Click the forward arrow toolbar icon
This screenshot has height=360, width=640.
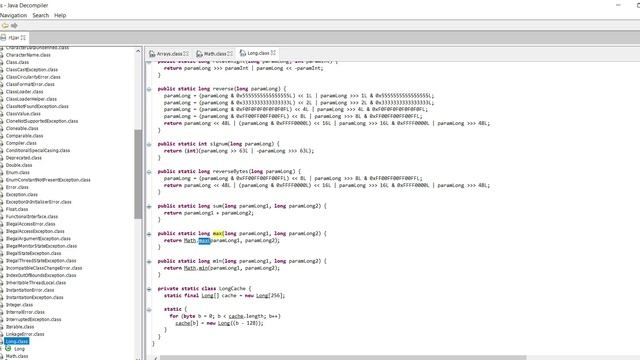(14, 25)
